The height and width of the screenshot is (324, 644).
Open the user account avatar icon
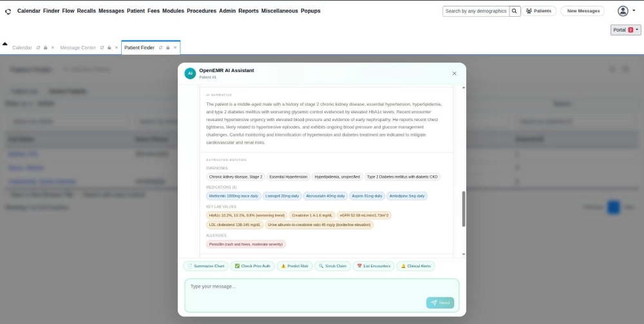click(x=623, y=11)
